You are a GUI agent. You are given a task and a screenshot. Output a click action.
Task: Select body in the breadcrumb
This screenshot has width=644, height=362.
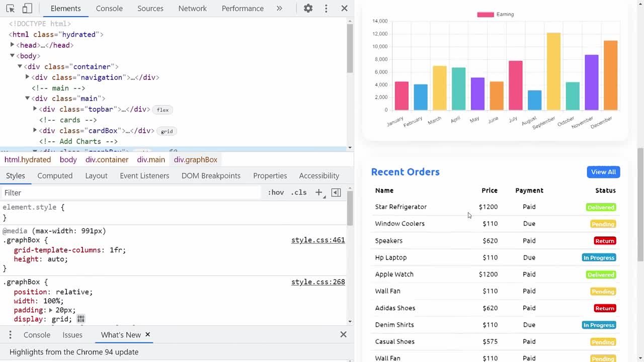tap(68, 159)
